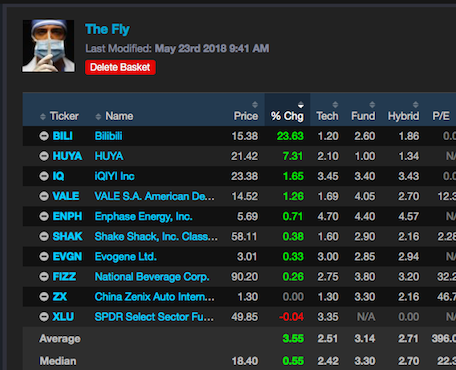
Task: Remove HUYA using its minus icon
Action: [x=44, y=156]
